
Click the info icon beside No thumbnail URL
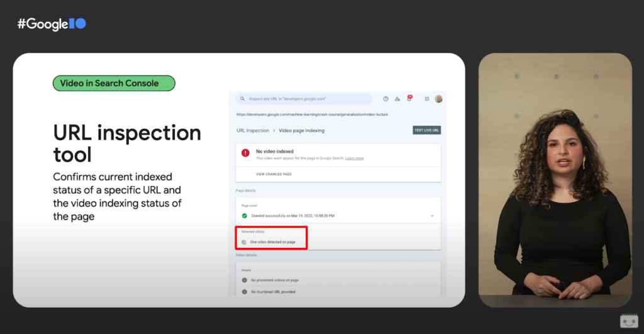coord(245,292)
